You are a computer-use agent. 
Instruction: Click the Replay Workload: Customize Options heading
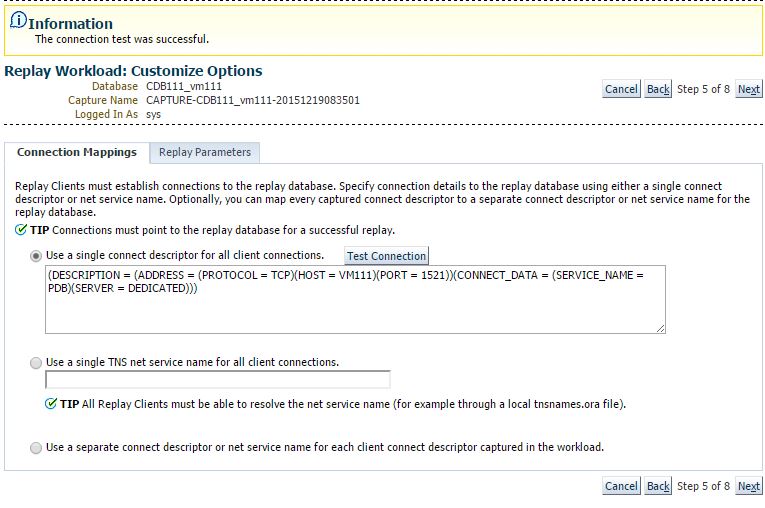coord(134,71)
